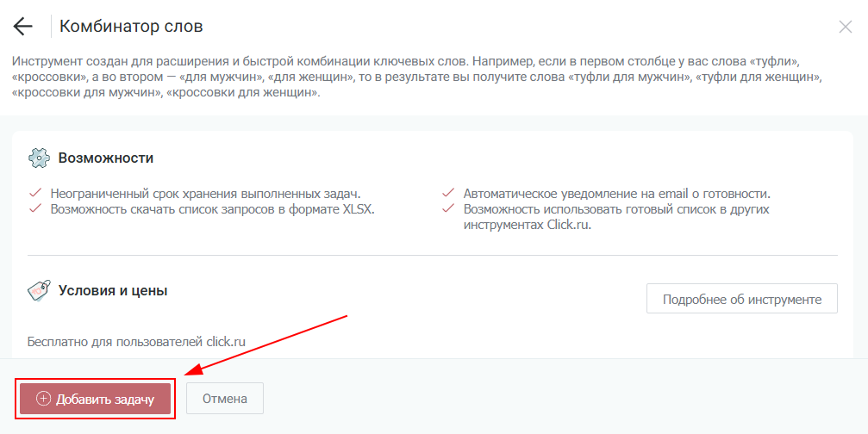Click the text mentioning формате XLSX
Screen dimensions: 868x434
pos(212,208)
